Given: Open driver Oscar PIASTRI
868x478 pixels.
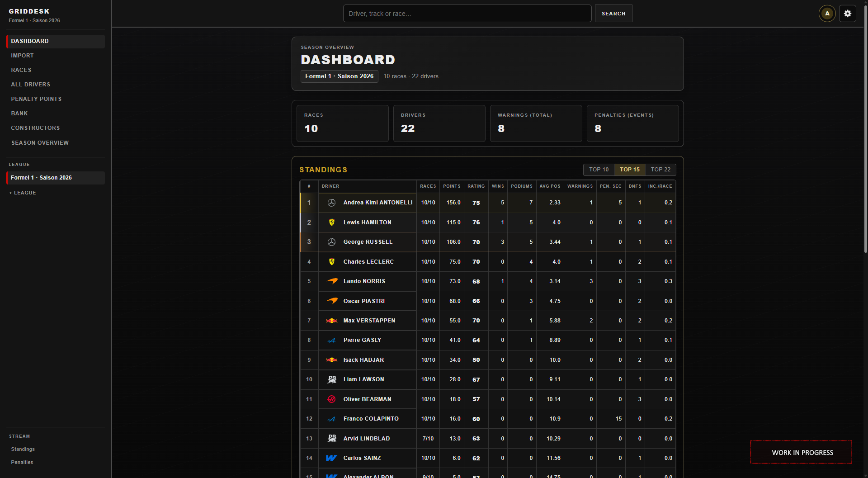Looking at the screenshot, I should [x=364, y=301].
